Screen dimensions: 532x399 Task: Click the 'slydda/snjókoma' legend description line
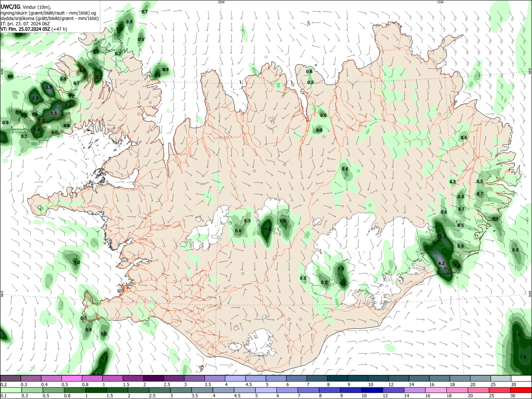[x=49, y=18]
